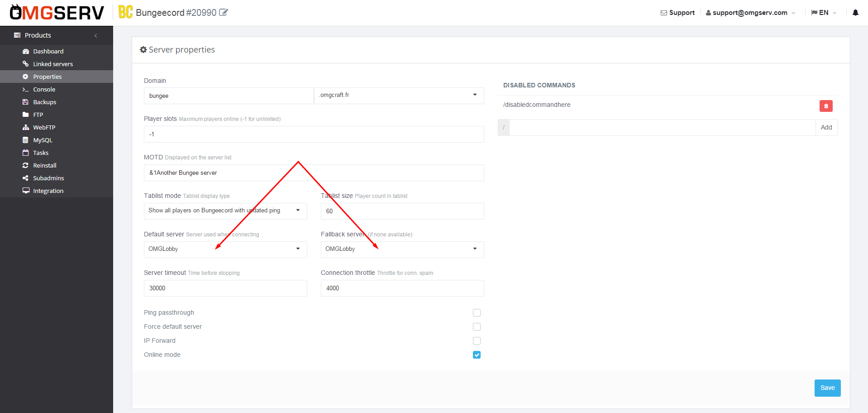Click the Connection throttle field

click(402, 288)
